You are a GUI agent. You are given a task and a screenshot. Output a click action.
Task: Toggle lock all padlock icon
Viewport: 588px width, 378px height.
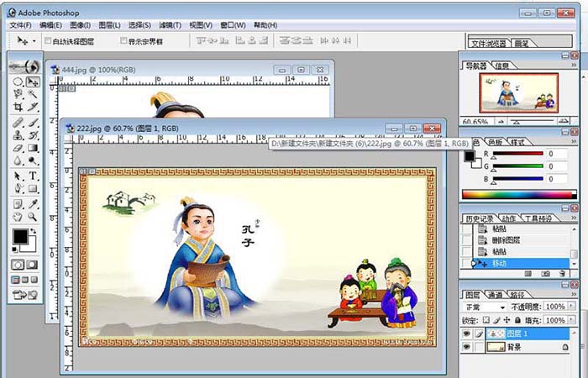coord(517,320)
